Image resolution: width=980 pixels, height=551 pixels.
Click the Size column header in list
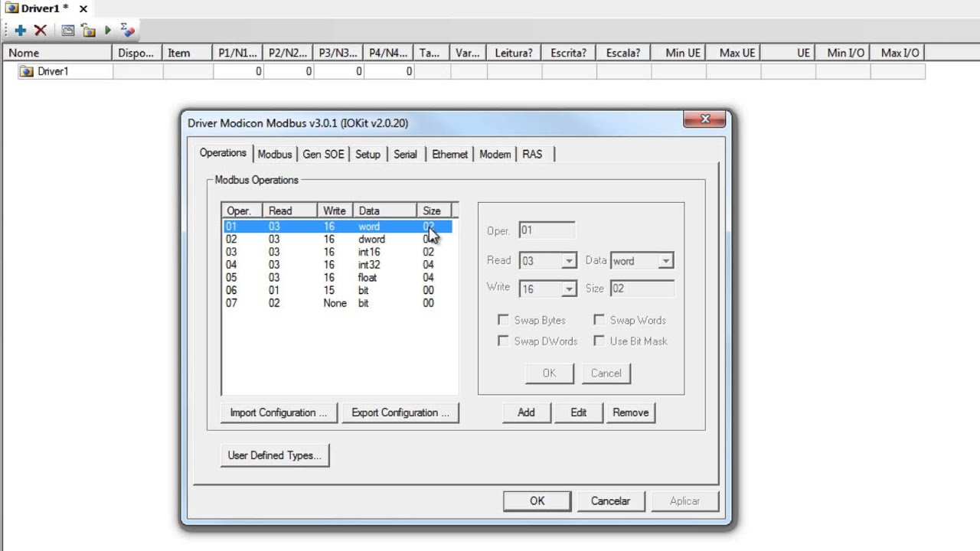[434, 210]
